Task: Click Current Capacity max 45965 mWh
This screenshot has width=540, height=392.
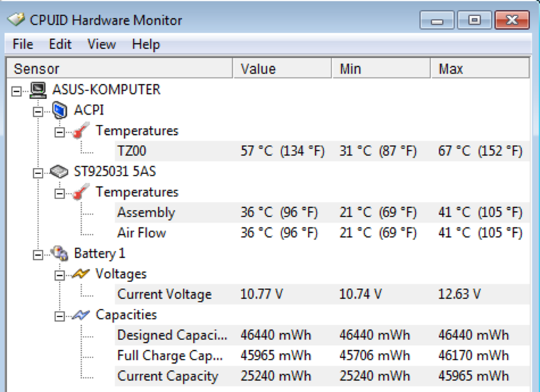Action: tap(473, 376)
